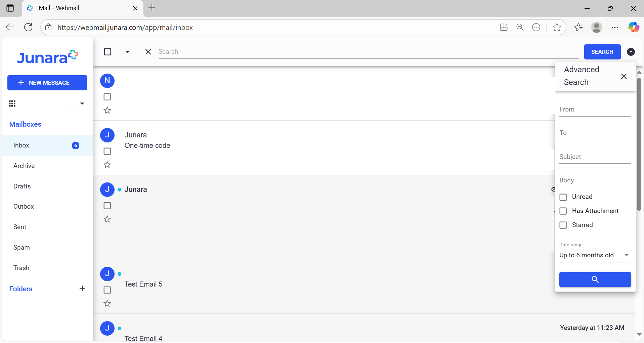Click the Inbox unread count badge
The height and width of the screenshot is (343, 644).
pyautogui.click(x=76, y=145)
